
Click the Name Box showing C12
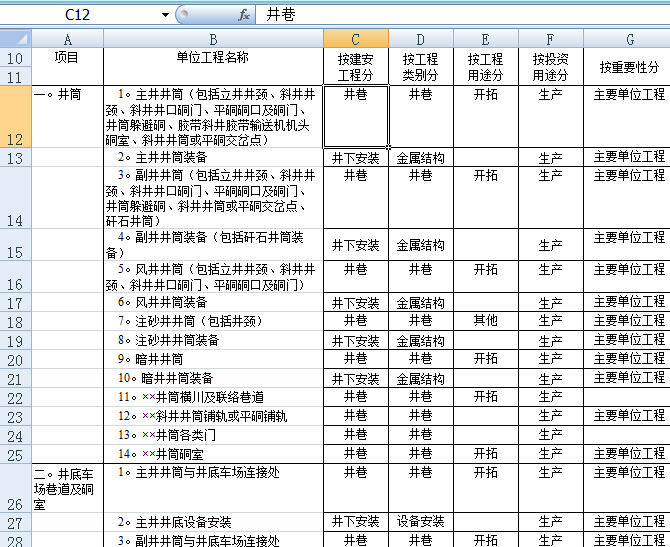click(x=78, y=15)
